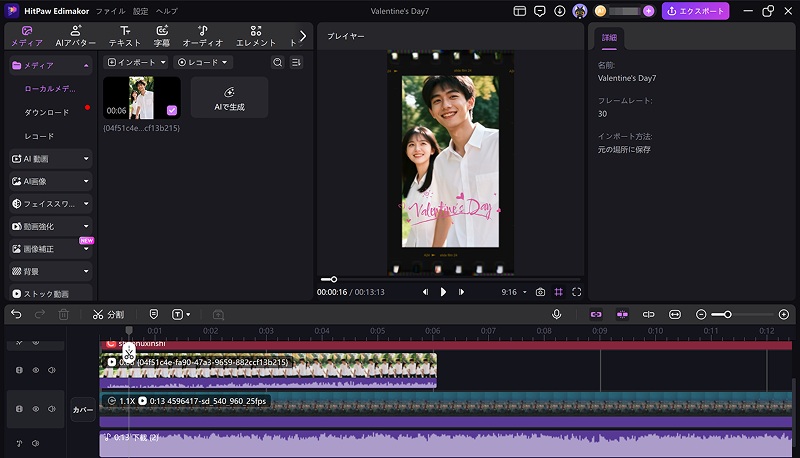Open the Settings menu
This screenshot has width=800, height=458.
[x=140, y=11]
